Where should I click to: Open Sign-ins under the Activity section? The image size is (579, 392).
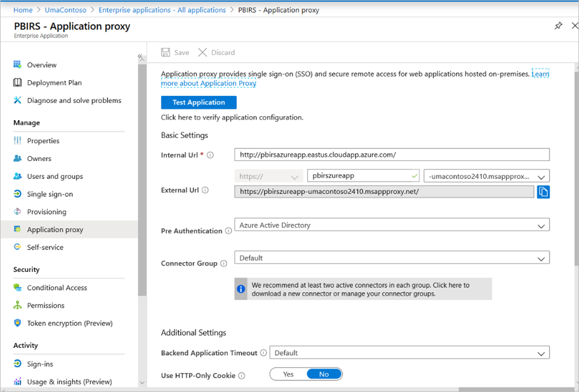[18, 364]
